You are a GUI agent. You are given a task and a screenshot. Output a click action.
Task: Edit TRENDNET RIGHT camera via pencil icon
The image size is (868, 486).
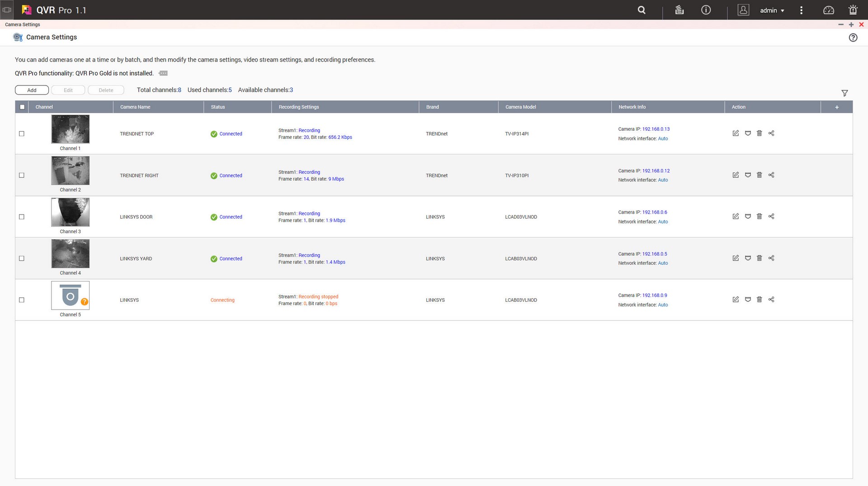(736, 175)
